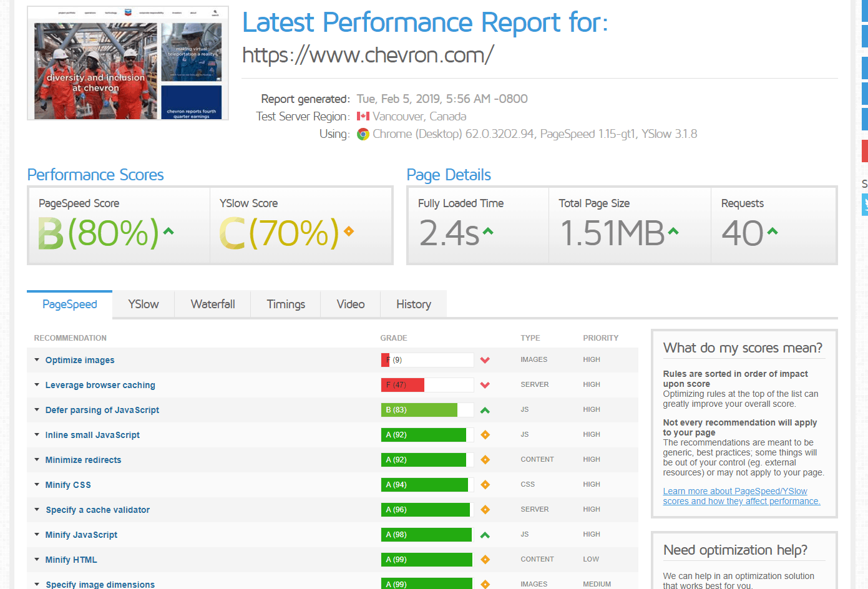Switch to the Video tab
Image resolution: width=868 pixels, height=589 pixels.
[351, 304]
